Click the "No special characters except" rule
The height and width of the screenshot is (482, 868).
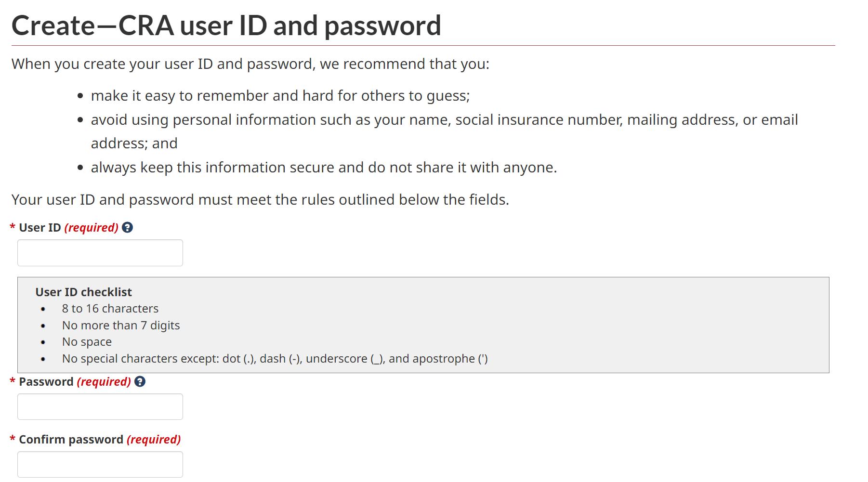pyautogui.click(x=275, y=359)
